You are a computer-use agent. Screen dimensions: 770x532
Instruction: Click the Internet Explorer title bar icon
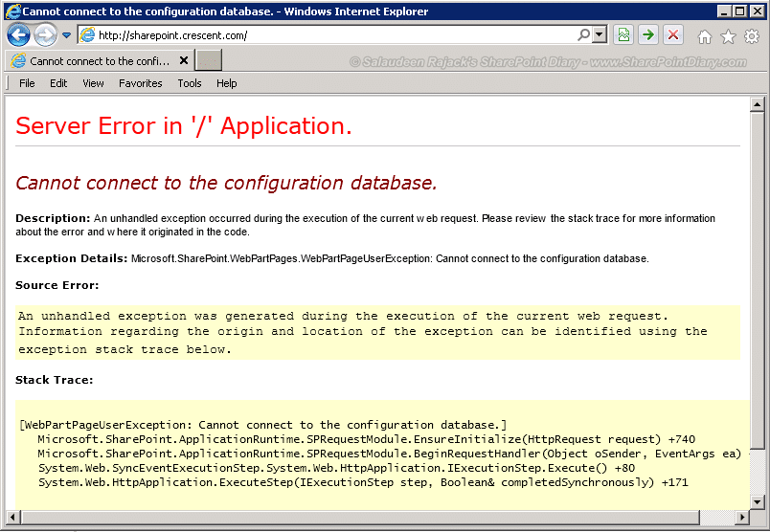click(13, 11)
